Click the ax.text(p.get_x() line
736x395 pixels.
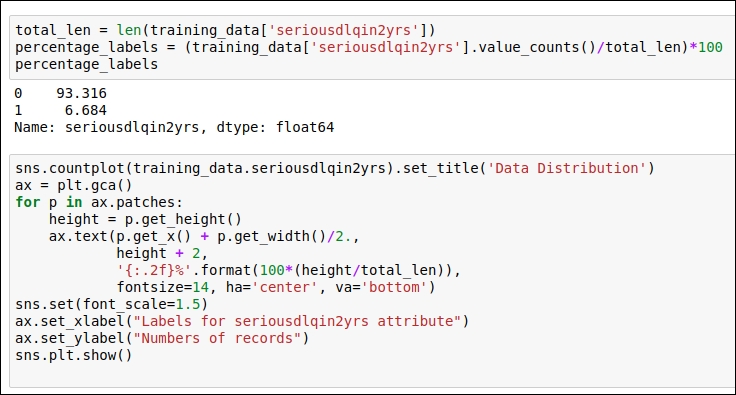point(204,236)
